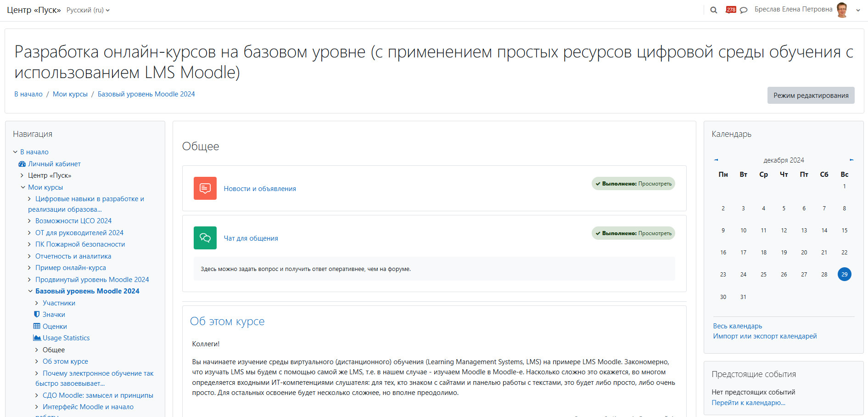Expand the Центр «Пуск» navigation node

(x=22, y=175)
